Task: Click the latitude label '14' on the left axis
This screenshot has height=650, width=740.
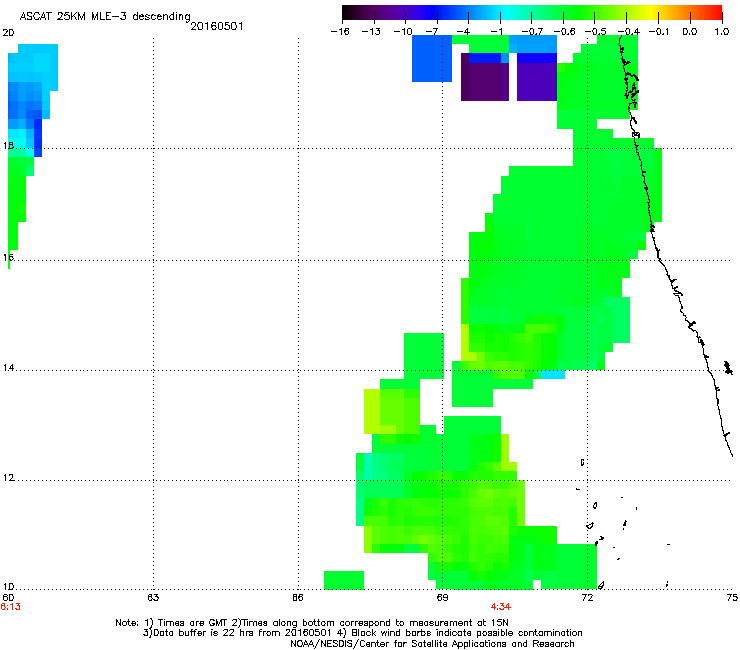Action: click(x=8, y=368)
